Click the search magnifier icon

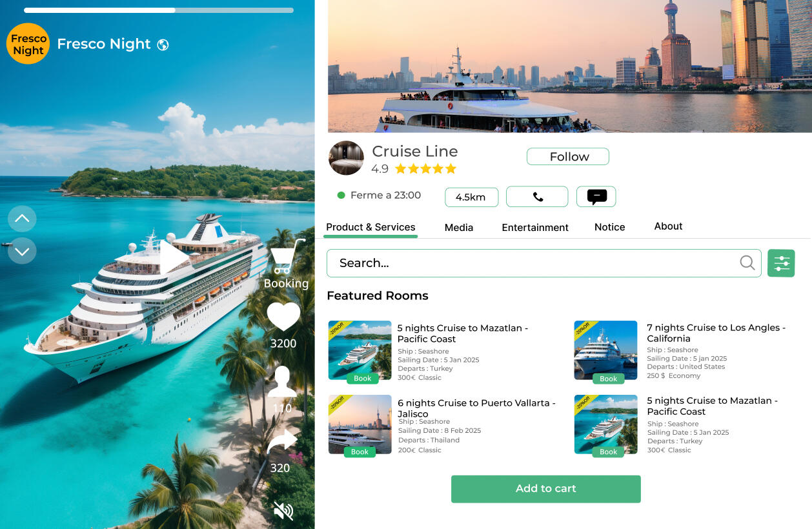point(747,263)
